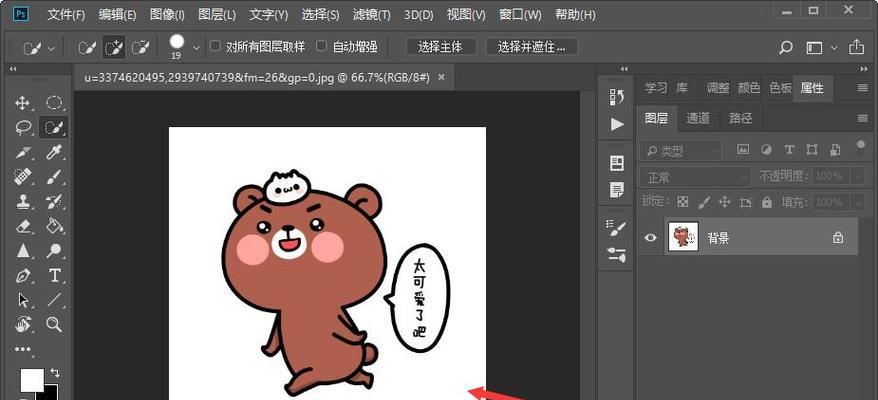Screen dimensions: 878x400
Task: Click the search magnifier in options bar
Action: (x=786, y=48)
